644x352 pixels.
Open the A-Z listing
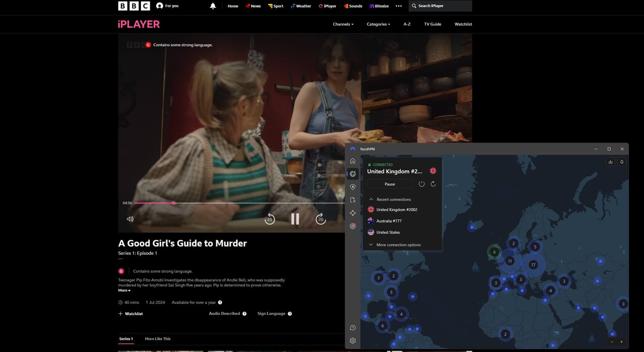407,24
